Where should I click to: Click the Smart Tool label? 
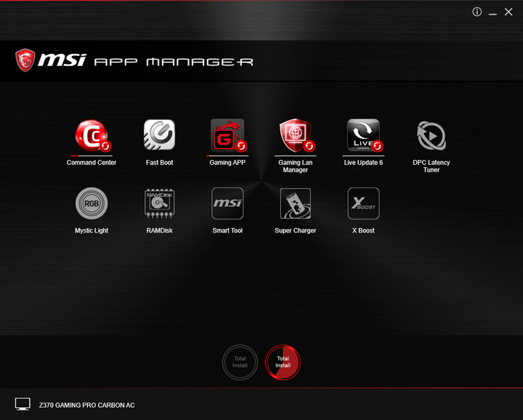point(227,230)
